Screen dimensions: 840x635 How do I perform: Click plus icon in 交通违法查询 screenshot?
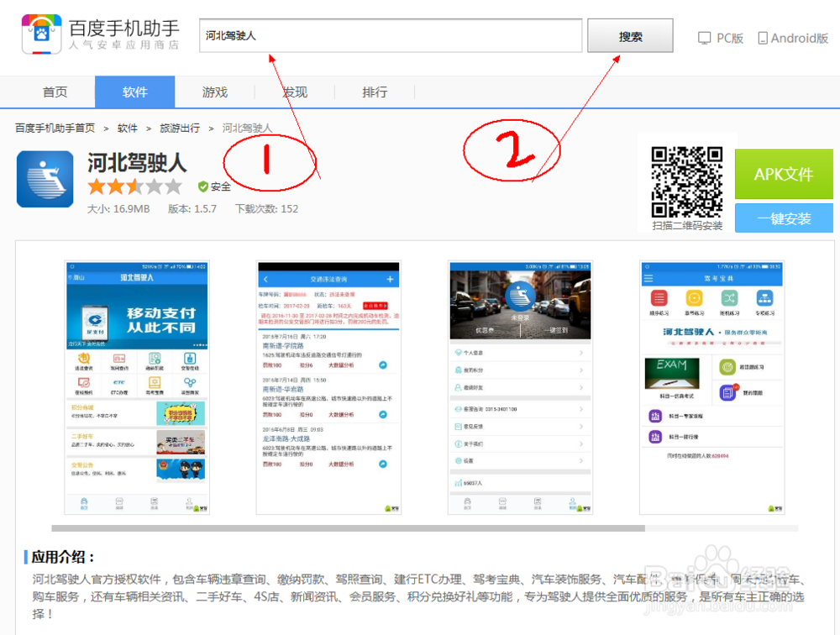390,279
